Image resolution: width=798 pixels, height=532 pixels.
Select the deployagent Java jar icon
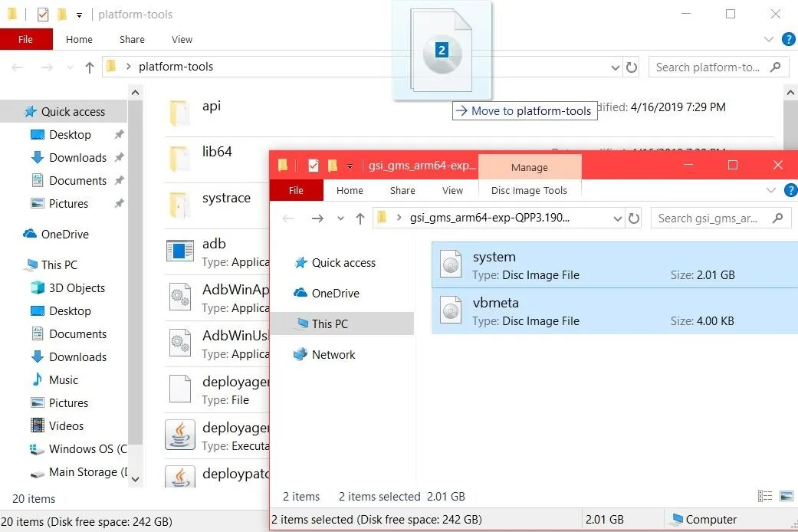point(179,435)
